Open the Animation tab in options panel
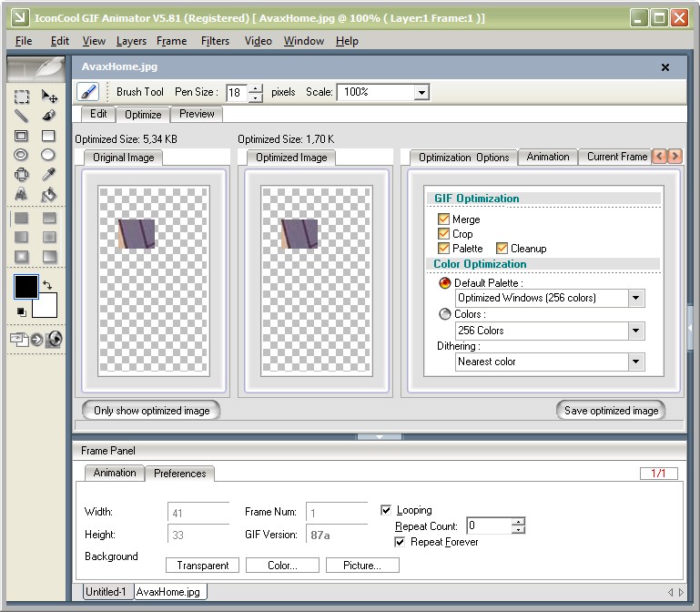700x612 pixels. [x=548, y=157]
